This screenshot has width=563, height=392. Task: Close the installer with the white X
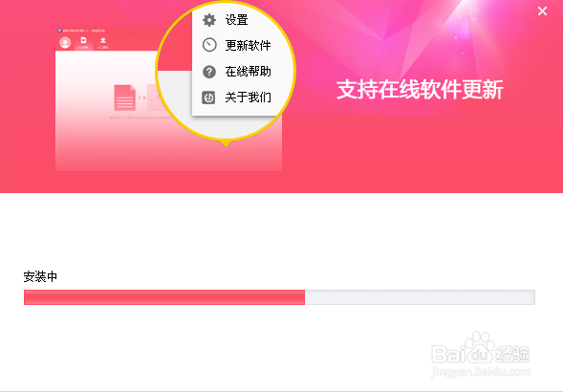[x=542, y=11]
